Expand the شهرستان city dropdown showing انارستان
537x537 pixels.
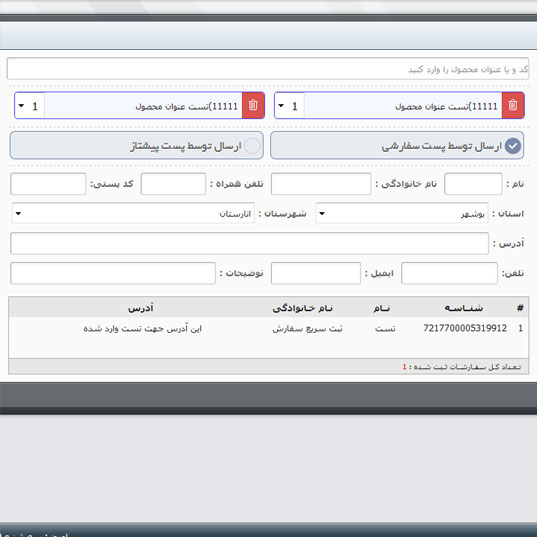coord(133,213)
